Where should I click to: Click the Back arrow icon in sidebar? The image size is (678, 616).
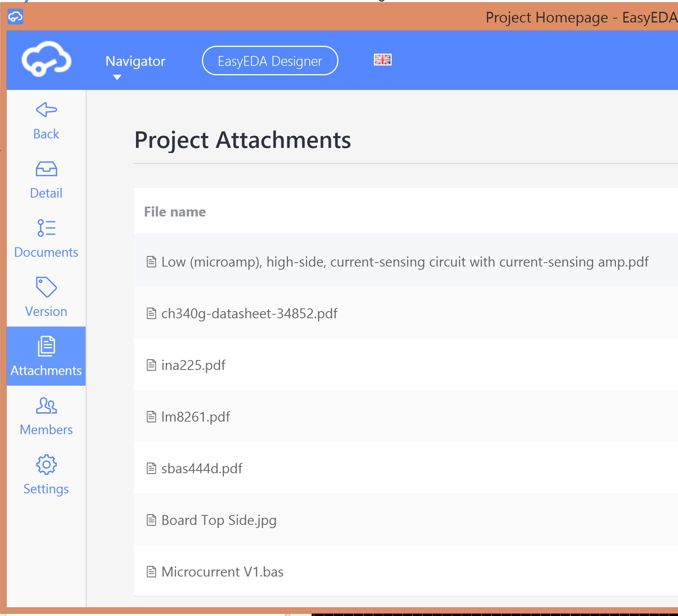coord(46,110)
